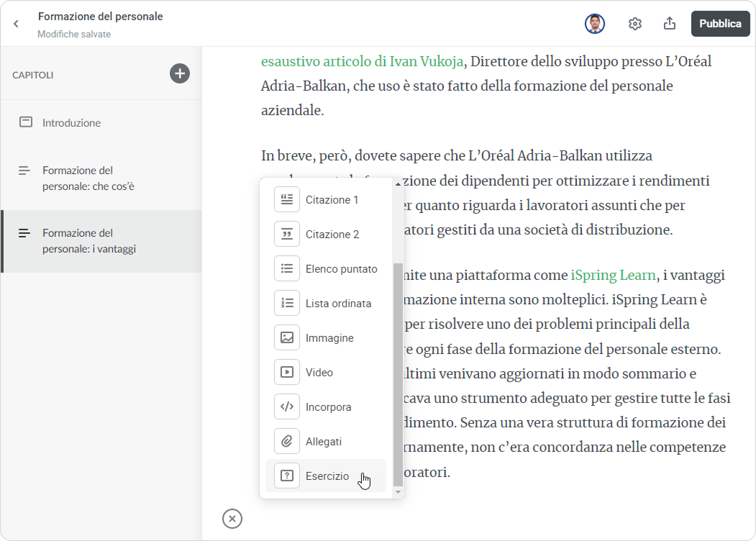Insert an Elenco puntato block
Screen dimensions: 756x541
pyautogui.click(x=340, y=269)
